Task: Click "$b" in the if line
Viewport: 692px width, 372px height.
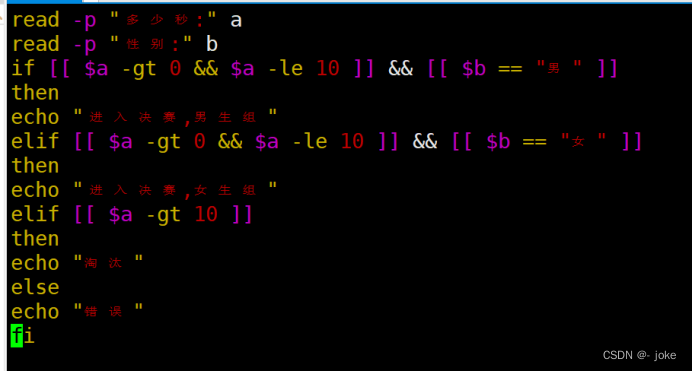Action: click(x=474, y=69)
